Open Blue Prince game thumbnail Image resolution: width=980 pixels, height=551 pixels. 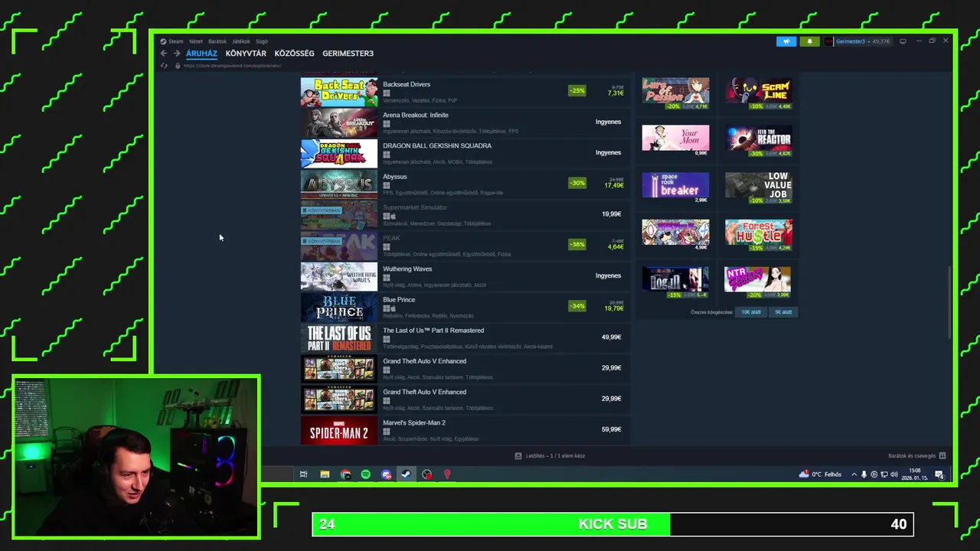coord(339,307)
